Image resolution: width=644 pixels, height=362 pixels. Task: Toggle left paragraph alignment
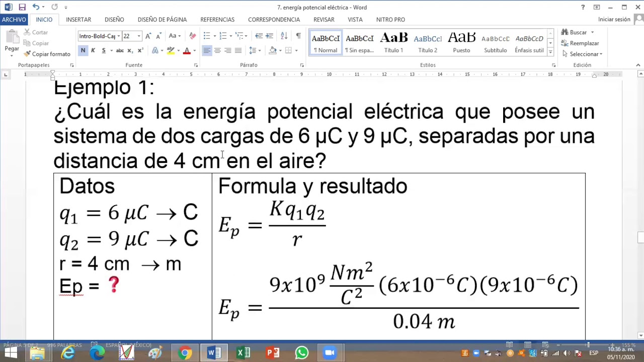coord(207,50)
